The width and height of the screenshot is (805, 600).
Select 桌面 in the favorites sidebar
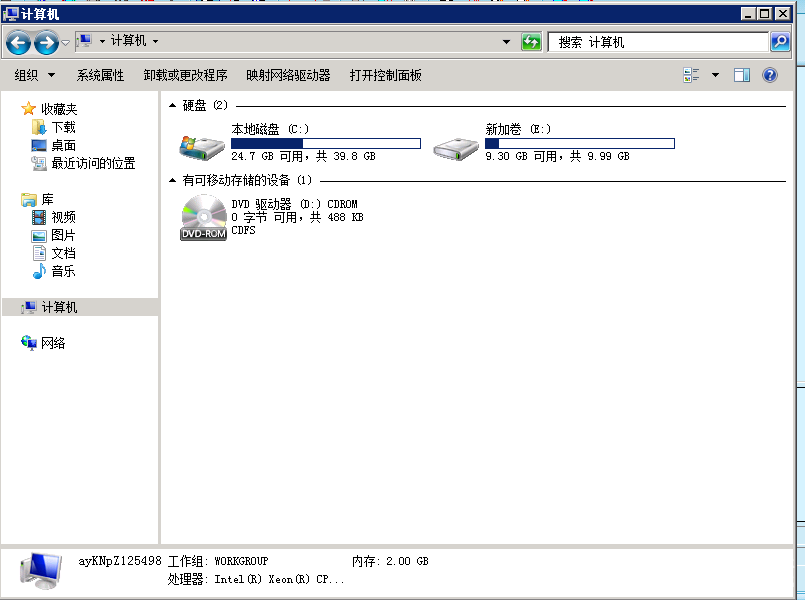point(63,146)
